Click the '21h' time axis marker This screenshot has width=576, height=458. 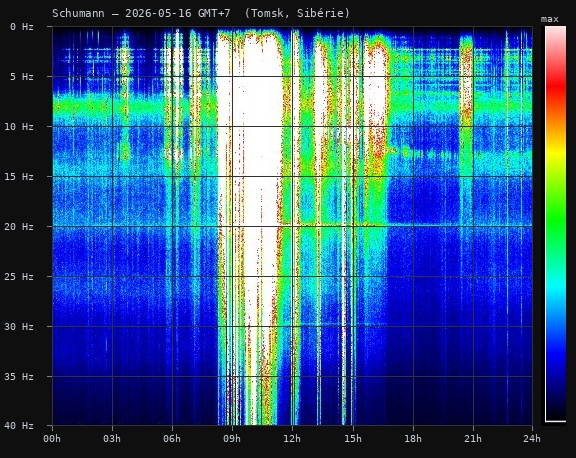point(473,439)
